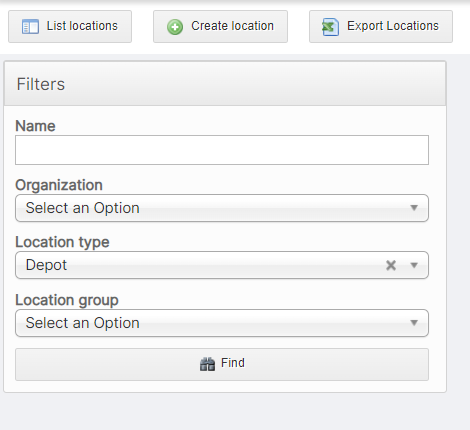Click the Create location button label

click(x=232, y=26)
